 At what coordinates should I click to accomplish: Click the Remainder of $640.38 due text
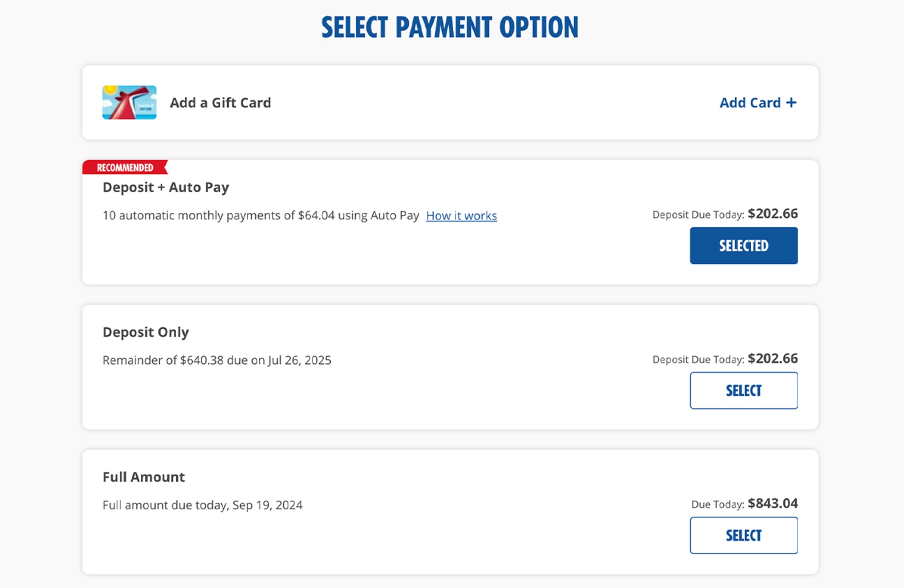(217, 360)
